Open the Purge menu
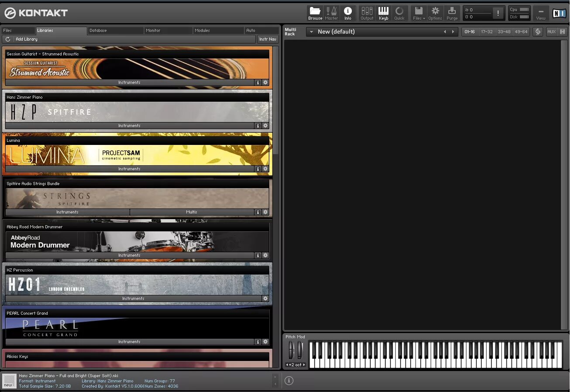Viewport: 571px width, 392px height. pyautogui.click(x=452, y=13)
